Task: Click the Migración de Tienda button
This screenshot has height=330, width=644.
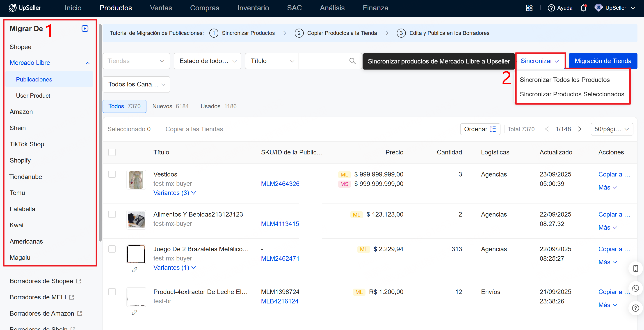Action: pos(603,61)
